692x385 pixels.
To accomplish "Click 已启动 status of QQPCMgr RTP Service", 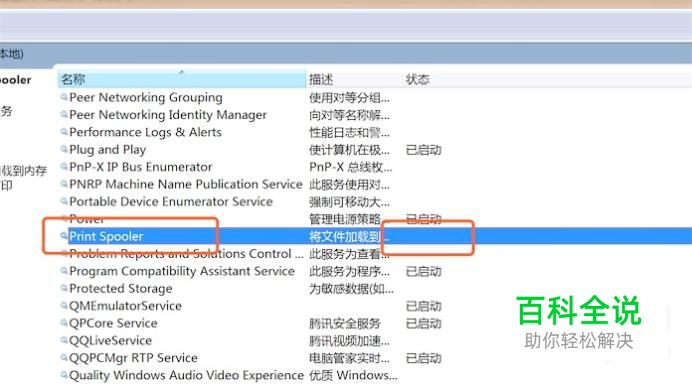I will [423, 358].
